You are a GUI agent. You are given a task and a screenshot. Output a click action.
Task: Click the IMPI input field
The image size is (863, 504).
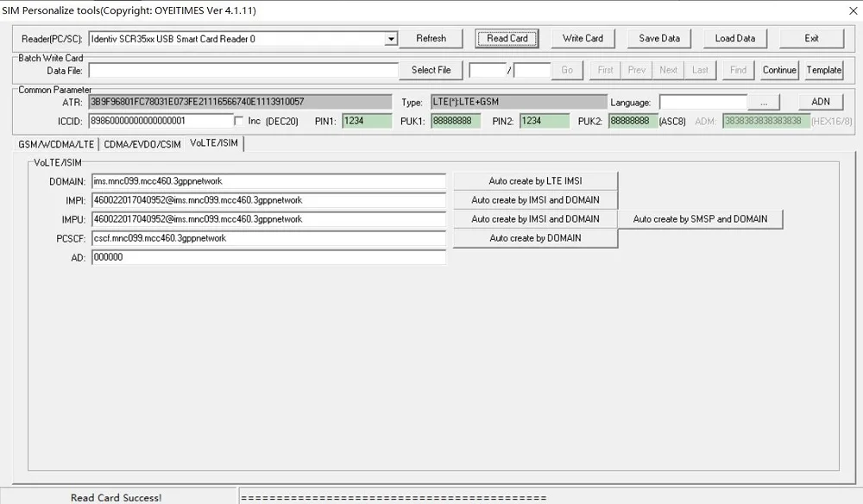[268, 200]
